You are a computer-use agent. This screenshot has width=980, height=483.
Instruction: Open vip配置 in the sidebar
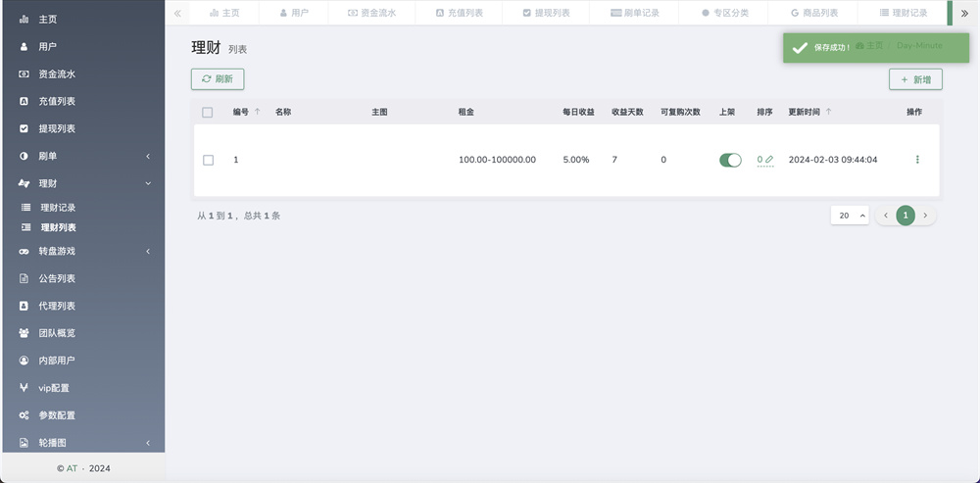pyautogui.click(x=54, y=388)
